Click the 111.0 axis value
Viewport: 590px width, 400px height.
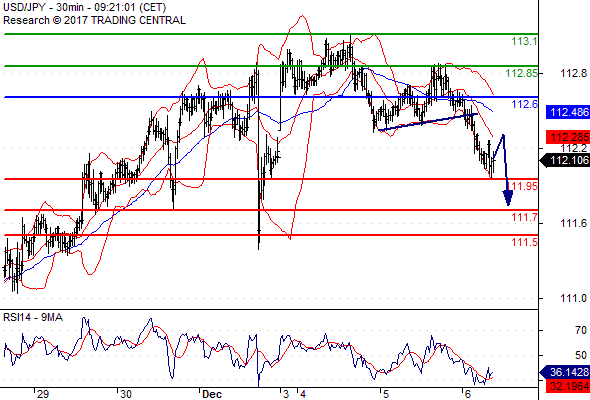(x=573, y=298)
